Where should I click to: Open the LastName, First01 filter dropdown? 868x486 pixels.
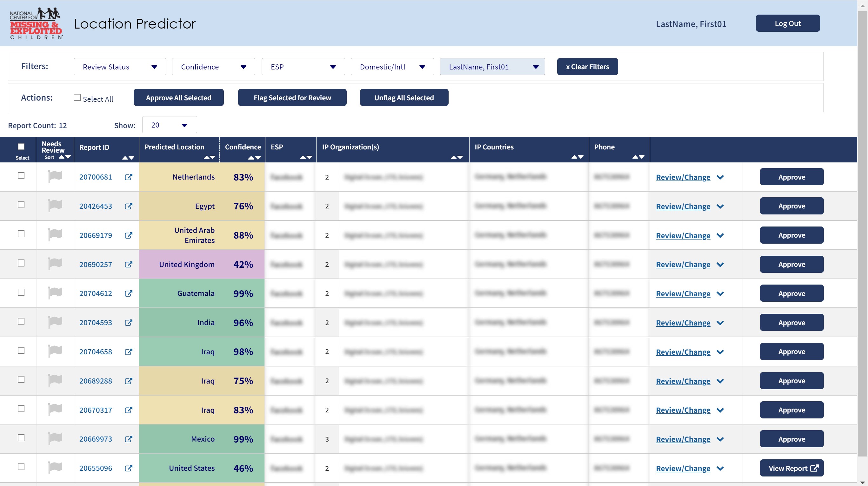(x=492, y=67)
